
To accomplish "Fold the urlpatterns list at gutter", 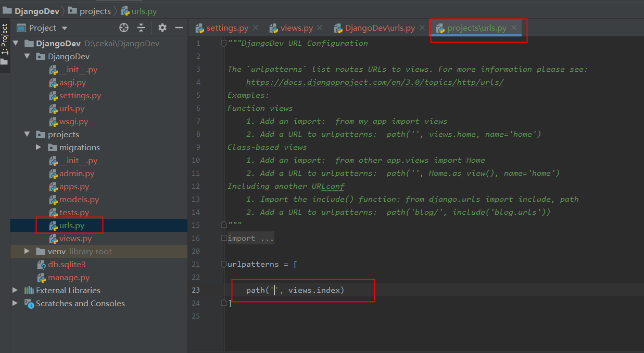I will tap(224, 264).
